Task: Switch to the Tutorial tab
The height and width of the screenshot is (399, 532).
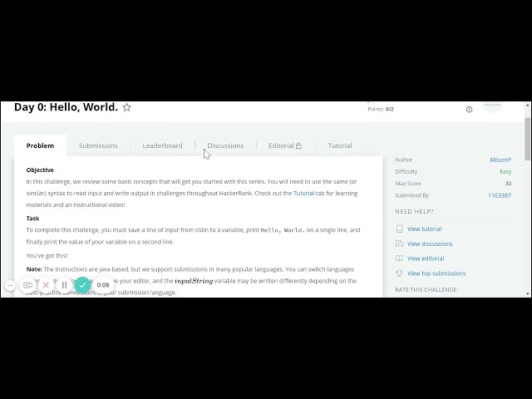Action: click(x=340, y=145)
